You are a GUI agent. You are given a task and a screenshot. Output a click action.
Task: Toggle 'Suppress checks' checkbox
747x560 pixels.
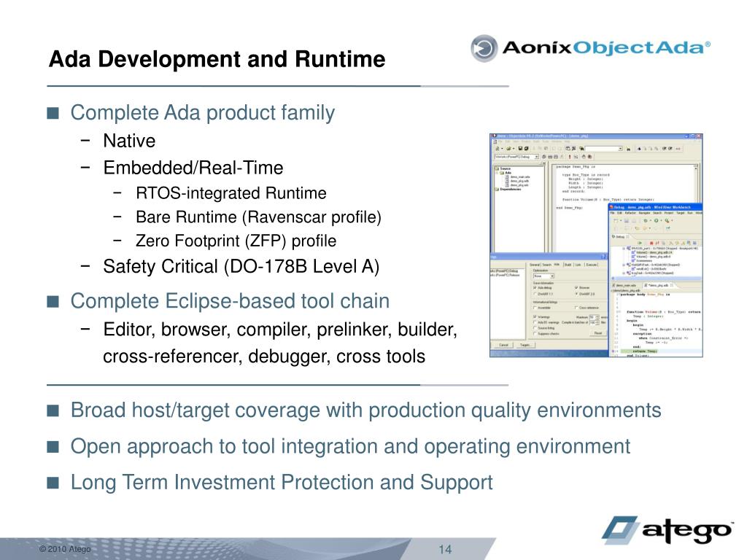pos(535,334)
